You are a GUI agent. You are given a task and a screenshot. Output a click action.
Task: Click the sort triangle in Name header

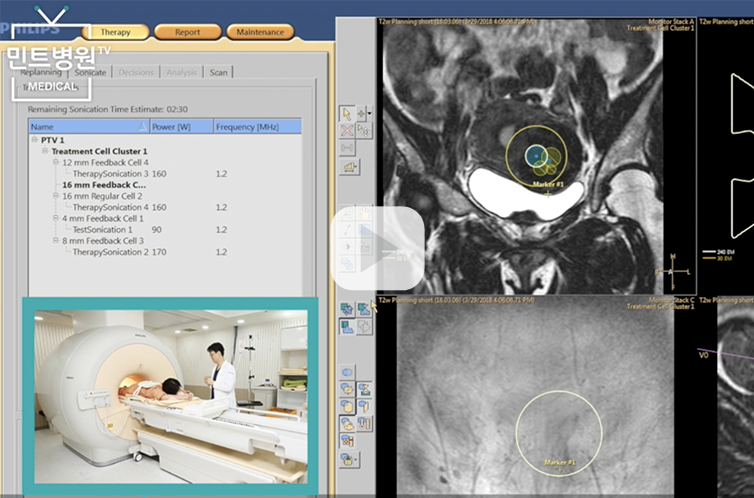coord(142,126)
